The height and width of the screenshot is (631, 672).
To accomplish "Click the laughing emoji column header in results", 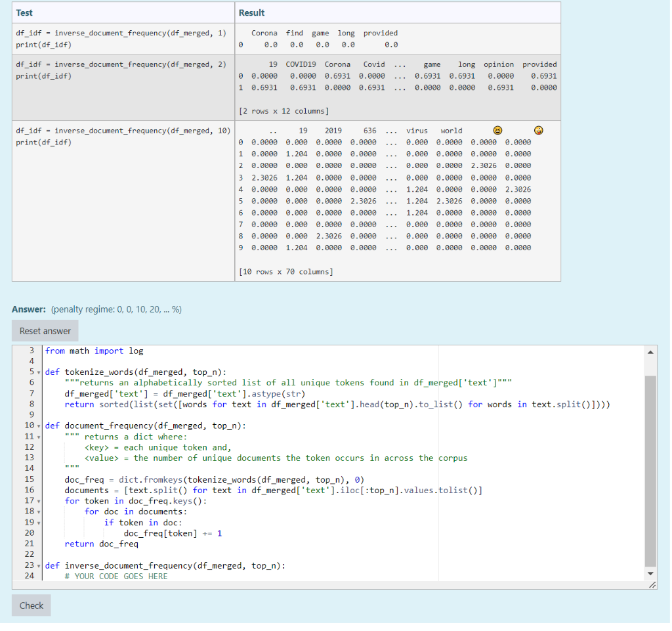I will [497, 130].
